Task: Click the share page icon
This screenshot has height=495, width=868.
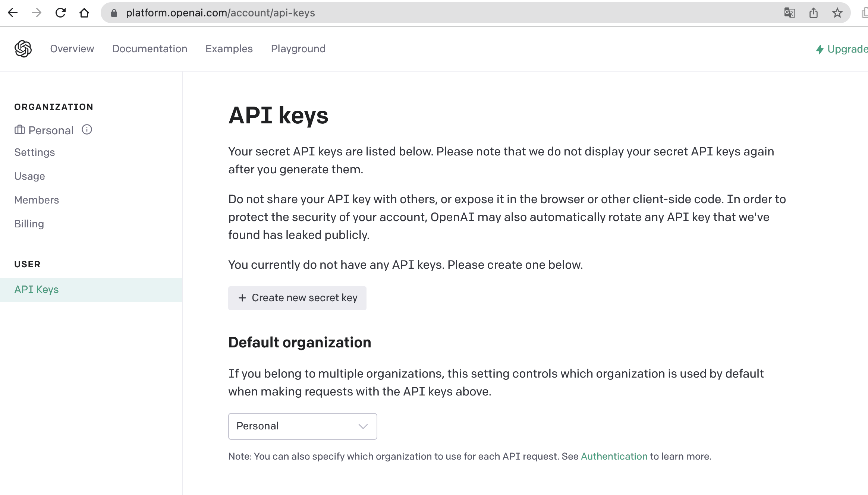Action: [x=814, y=13]
